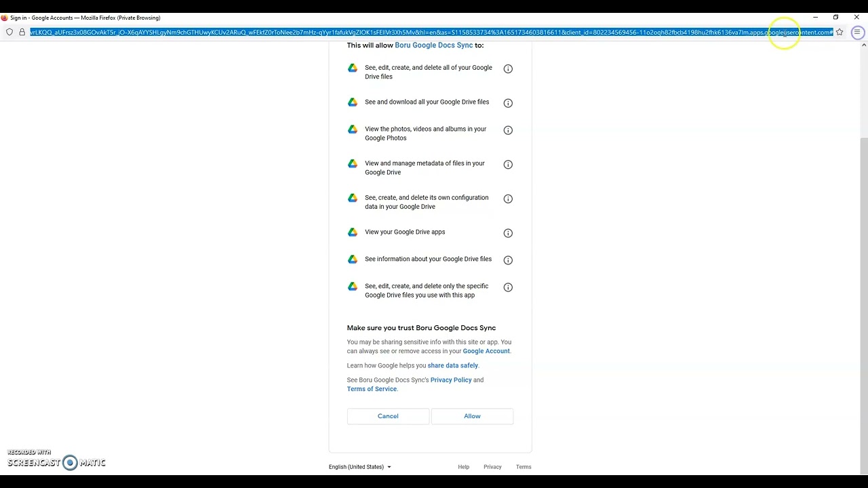Bookmark this page with the star icon
The width and height of the screenshot is (868, 488).
pos(840,32)
